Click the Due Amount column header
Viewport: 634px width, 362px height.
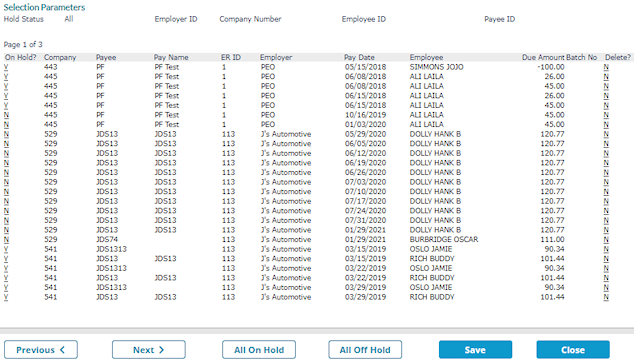pos(543,57)
